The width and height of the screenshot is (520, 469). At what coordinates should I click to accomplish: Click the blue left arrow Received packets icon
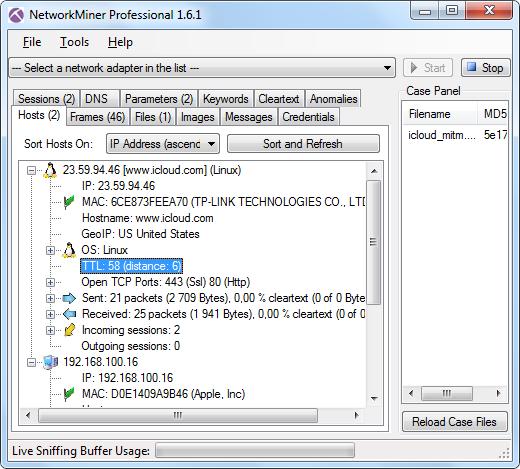click(69, 314)
